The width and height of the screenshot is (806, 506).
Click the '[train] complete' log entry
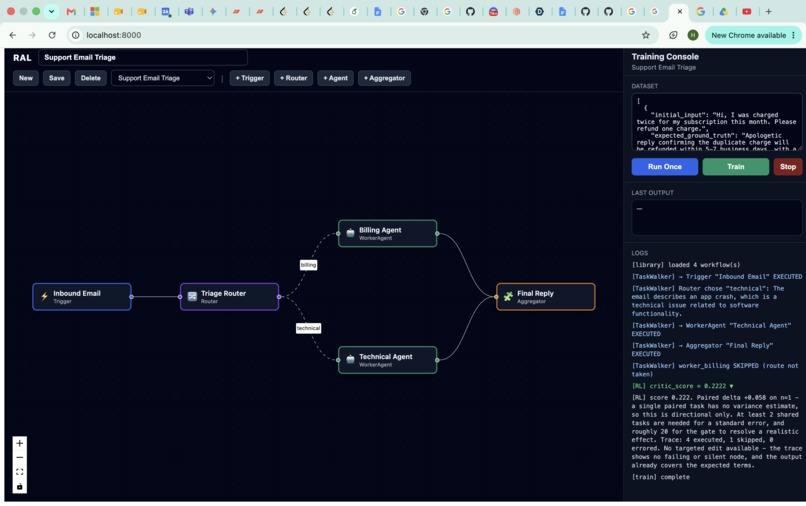pyautogui.click(x=661, y=477)
